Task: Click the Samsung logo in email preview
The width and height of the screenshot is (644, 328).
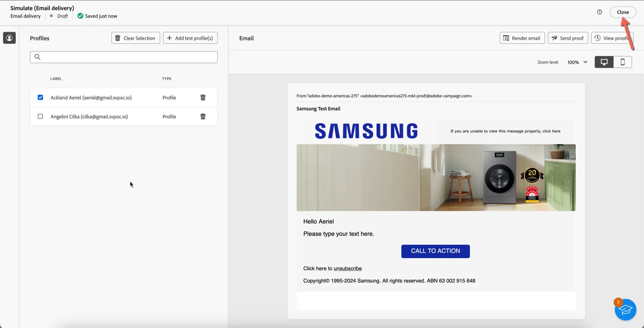Action: pyautogui.click(x=366, y=131)
